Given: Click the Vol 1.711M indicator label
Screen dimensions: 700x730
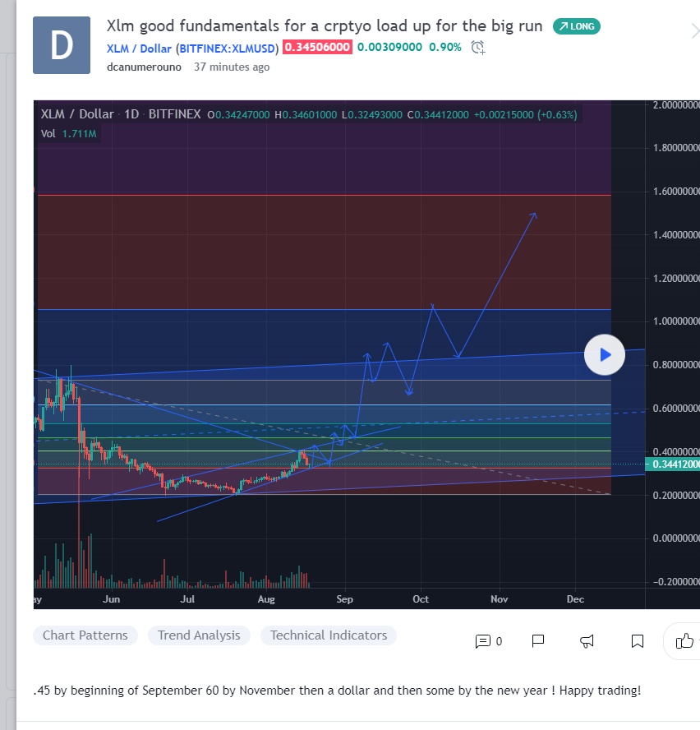Looking at the screenshot, I should [69, 133].
